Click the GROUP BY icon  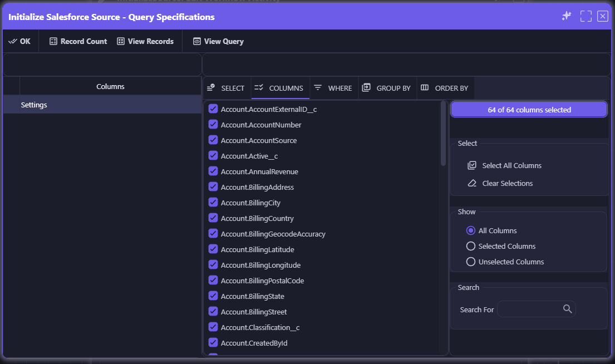(366, 87)
